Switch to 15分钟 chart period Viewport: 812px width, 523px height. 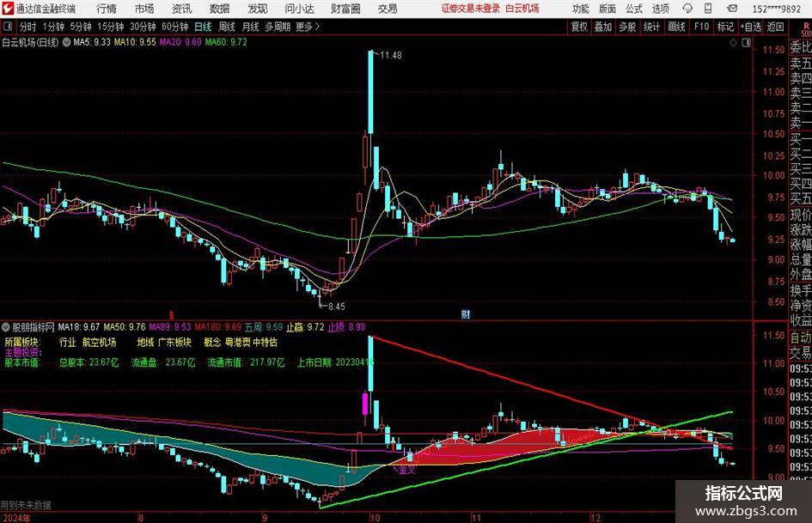point(111,27)
